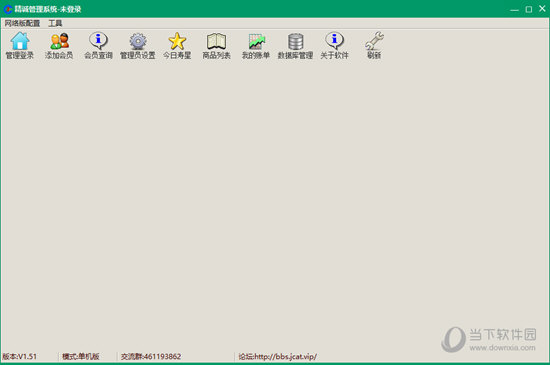Click the 刷新 wrench icon
Image resolution: width=550 pixels, height=365 pixels.
(x=374, y=41)
